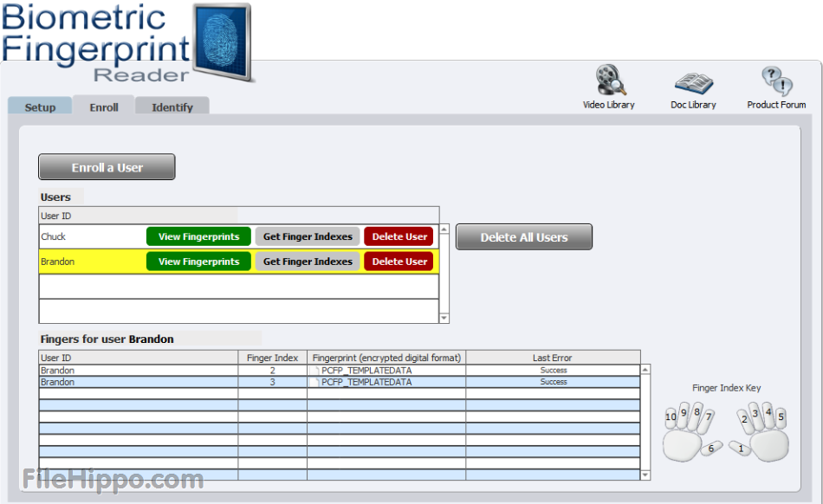Open the Identify tab
Image resolution: width=823 pixels, height=504 pixels.
pyautogui.click(x=172, y=107)
